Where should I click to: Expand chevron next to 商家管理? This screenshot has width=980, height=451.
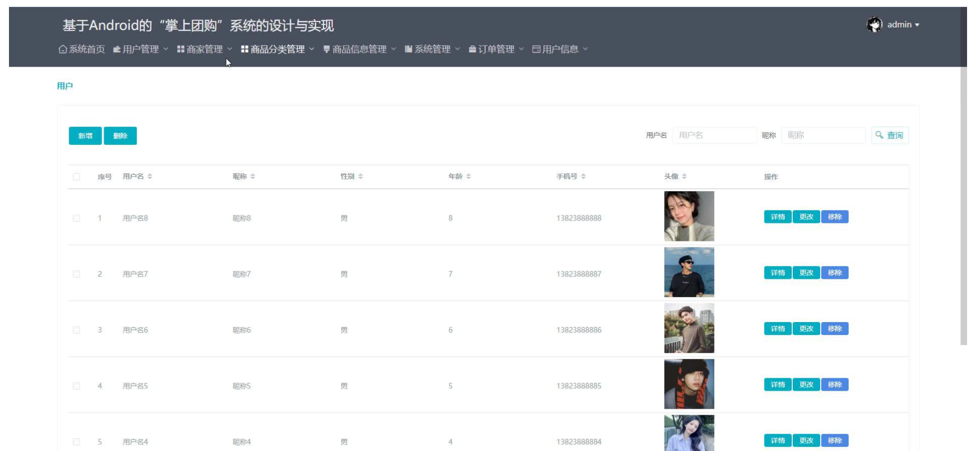pos(230,49)
